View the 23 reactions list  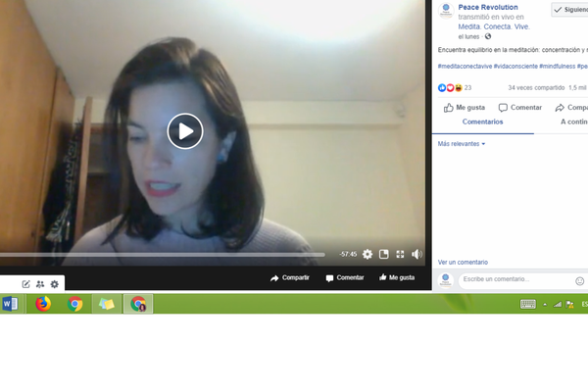[455, 88]
